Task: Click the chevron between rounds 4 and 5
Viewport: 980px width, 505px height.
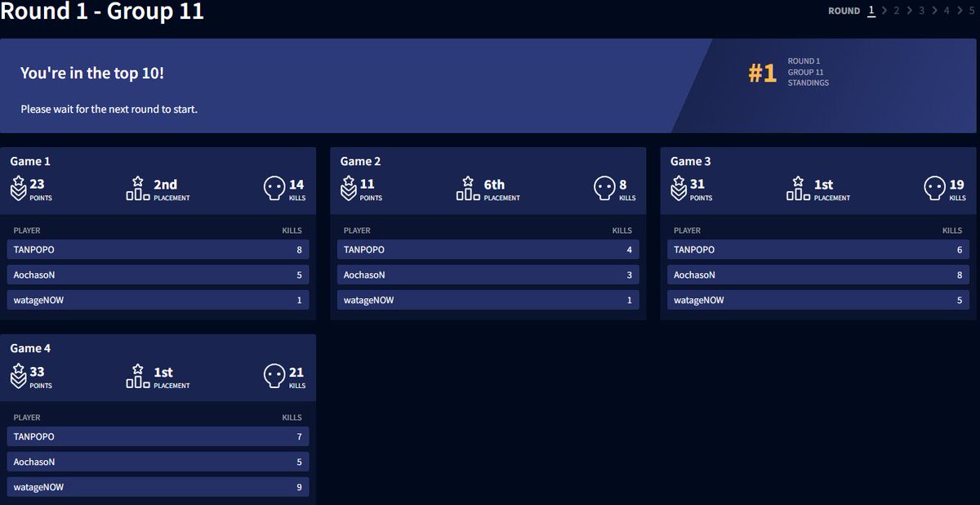Action: (x=959, y=11)
